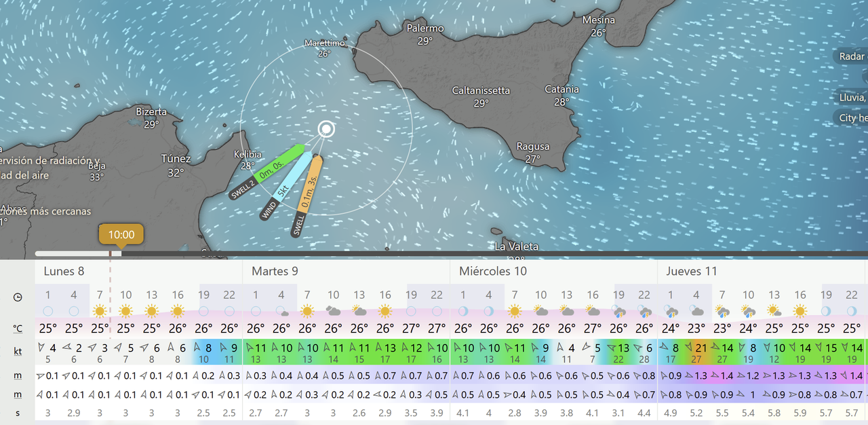Open Mesina 26° city label
This screenshot has height=425, width=868.
[599, 26]
